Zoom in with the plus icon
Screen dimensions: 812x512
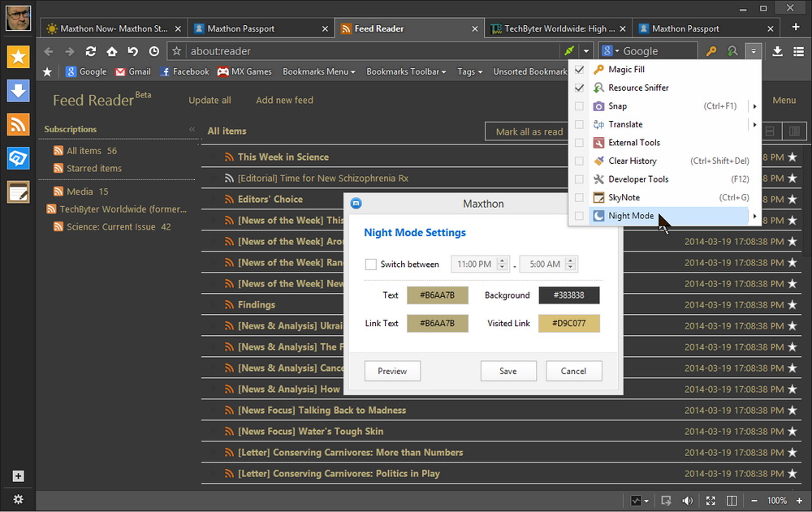(x=800, y=501)
